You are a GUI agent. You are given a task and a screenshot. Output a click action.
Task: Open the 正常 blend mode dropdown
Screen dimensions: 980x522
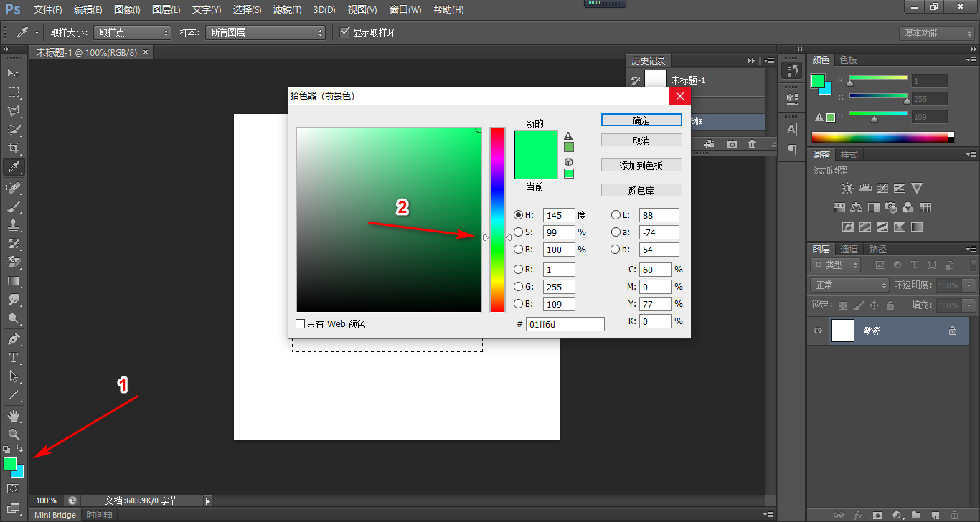point(849,285)
